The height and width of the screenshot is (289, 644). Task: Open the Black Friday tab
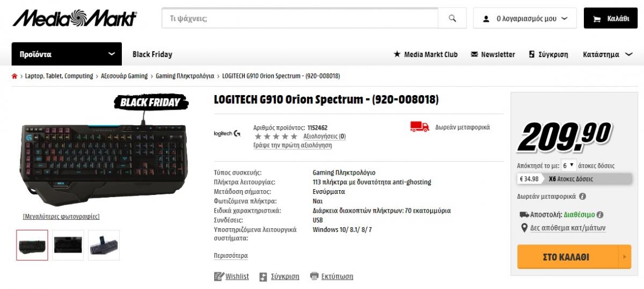click(152, 54)
